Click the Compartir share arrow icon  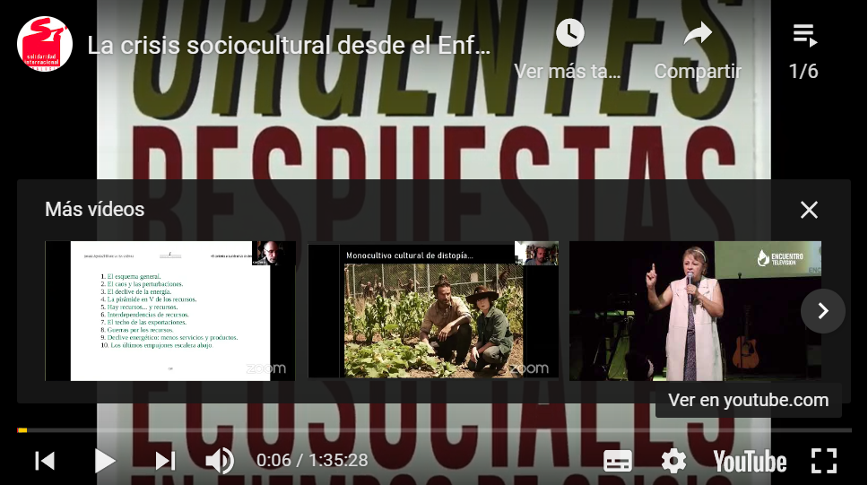click(x=697, y=35)
